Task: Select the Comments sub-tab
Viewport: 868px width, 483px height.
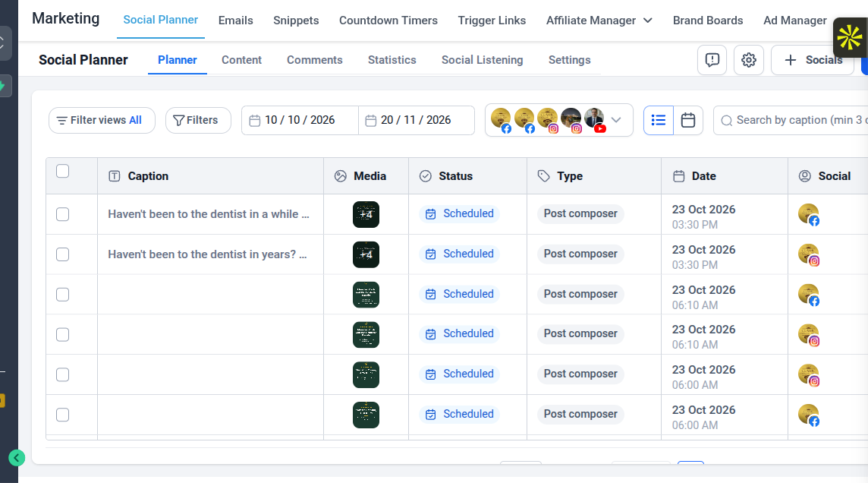Action: point(314,60)
